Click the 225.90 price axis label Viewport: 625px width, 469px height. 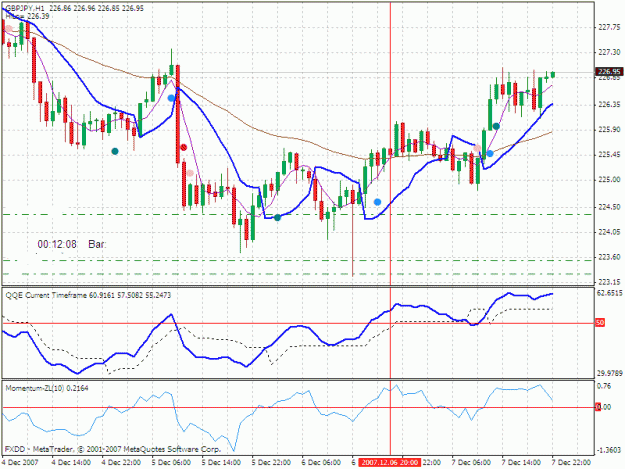point(609,130)
